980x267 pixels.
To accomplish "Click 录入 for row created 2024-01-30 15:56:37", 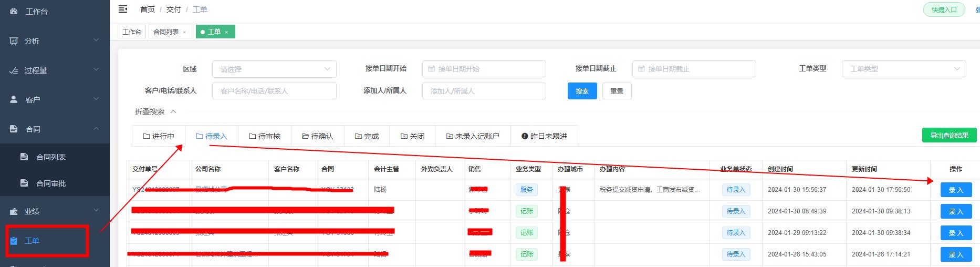I will (x=956, y=190).
